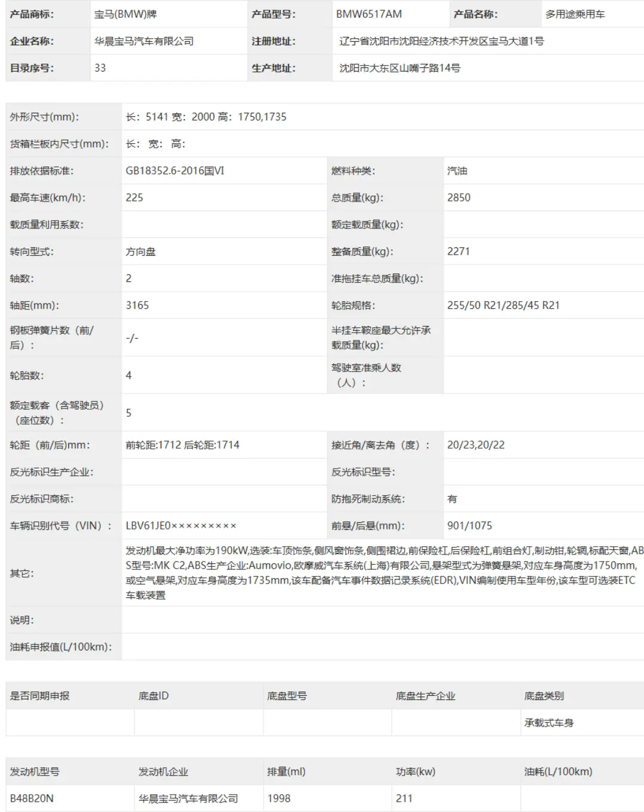Click the track value 前轮距:1712 后轮距:1714
Viewport: 644px width, 812px height.
pos(182,445)
